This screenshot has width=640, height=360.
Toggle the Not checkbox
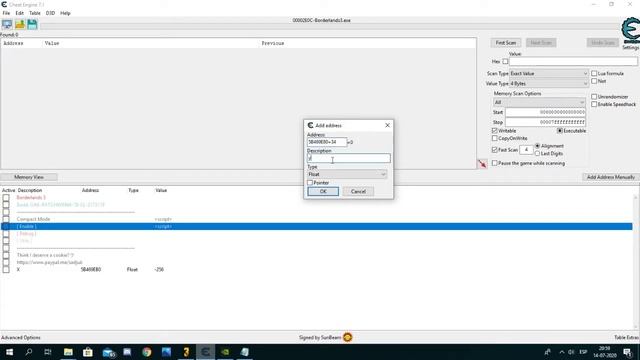pos(594,81)
